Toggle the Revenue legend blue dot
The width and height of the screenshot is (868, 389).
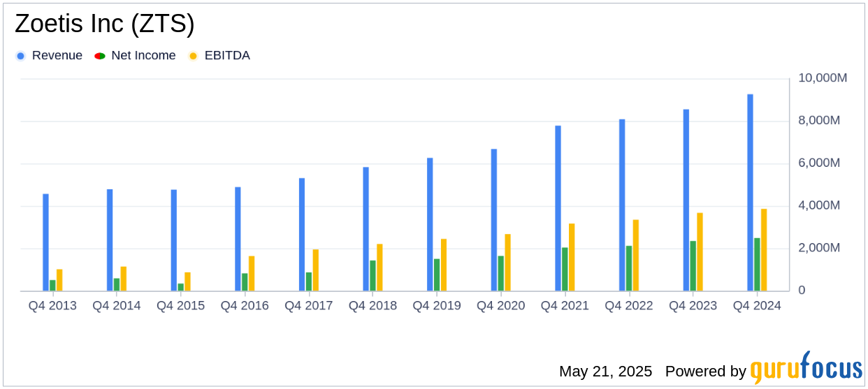[20, 56]
